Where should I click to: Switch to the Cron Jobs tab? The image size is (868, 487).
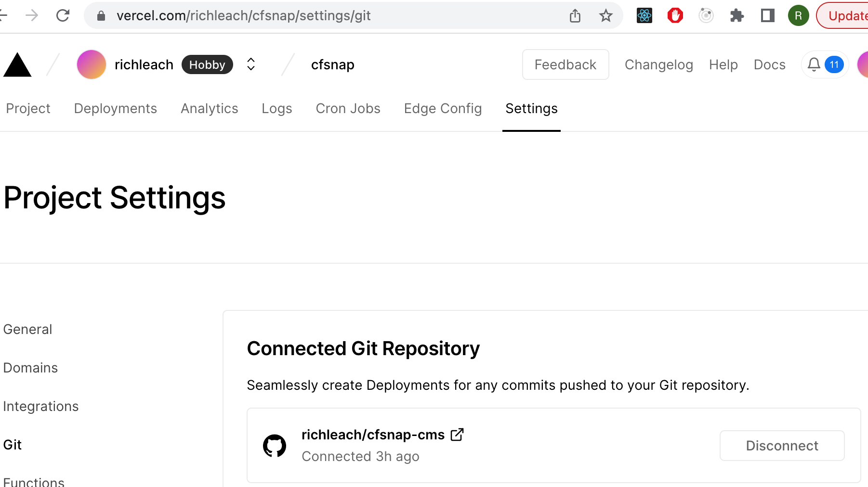tap(348, 109)
